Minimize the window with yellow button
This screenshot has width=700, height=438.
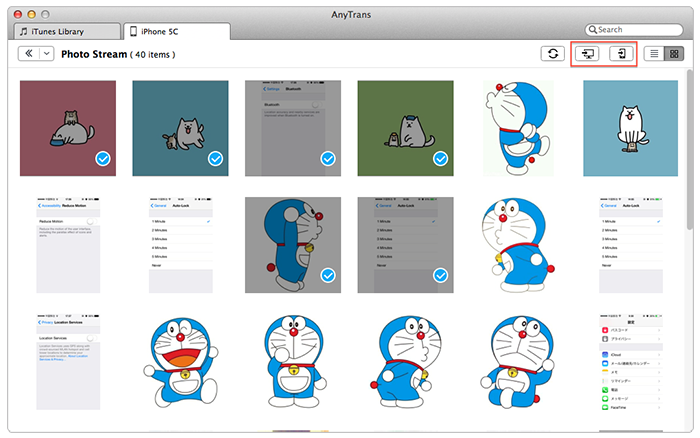pos(31,14)
